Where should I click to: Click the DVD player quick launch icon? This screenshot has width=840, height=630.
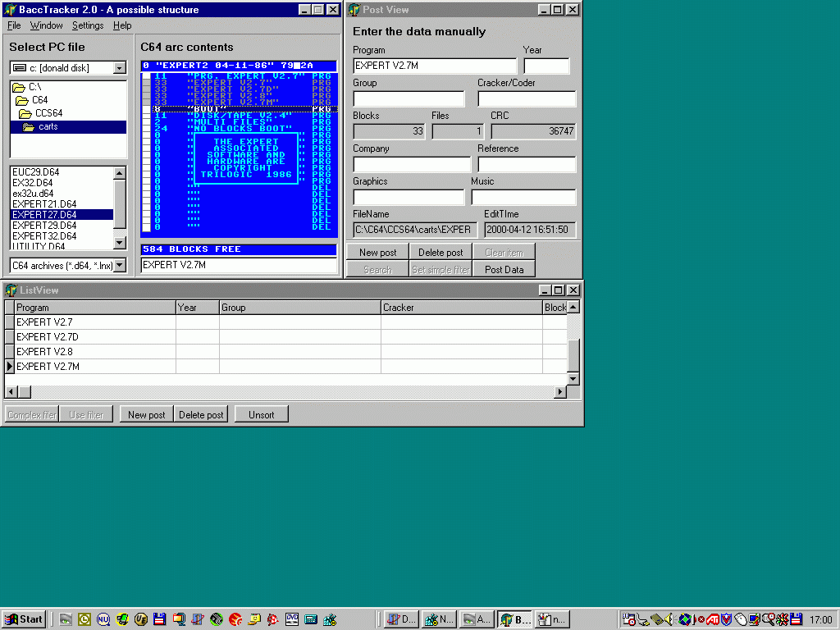293,619
